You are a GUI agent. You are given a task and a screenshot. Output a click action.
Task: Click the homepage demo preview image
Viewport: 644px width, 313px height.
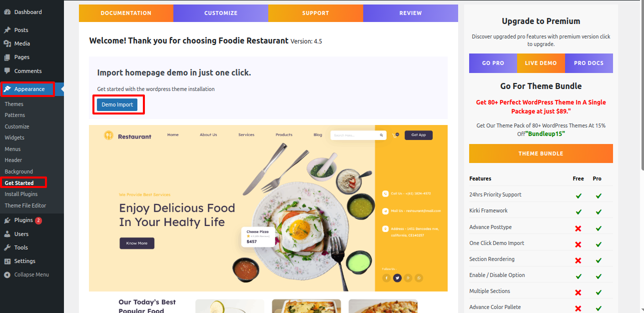[268, 208]
